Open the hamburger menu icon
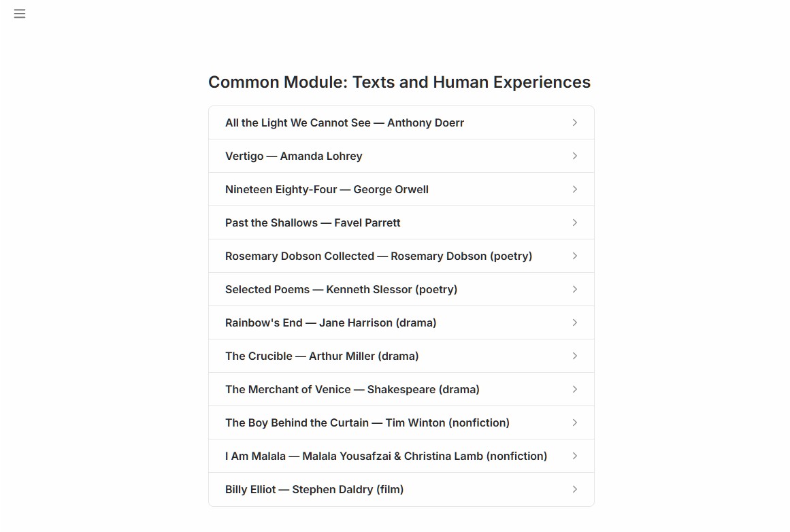Image resolution: width=790 pixels, height=532 pixels. point(20,14)
